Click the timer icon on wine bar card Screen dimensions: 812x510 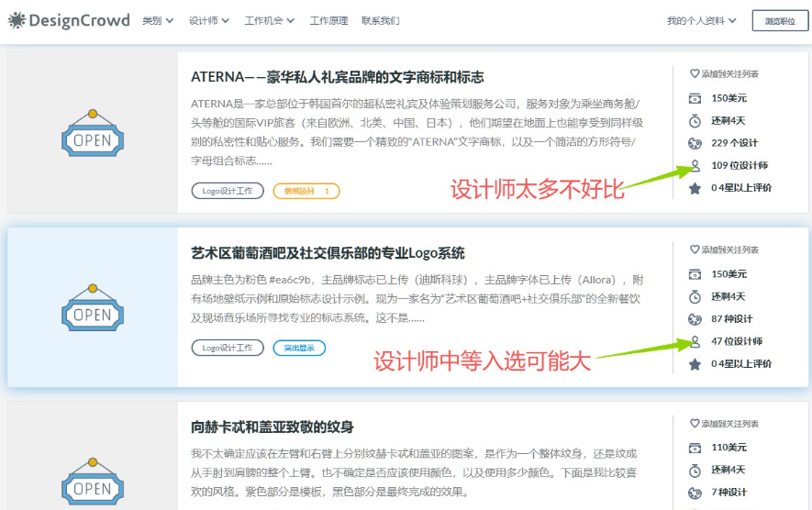pyautogui.click(x=695, y=297)
